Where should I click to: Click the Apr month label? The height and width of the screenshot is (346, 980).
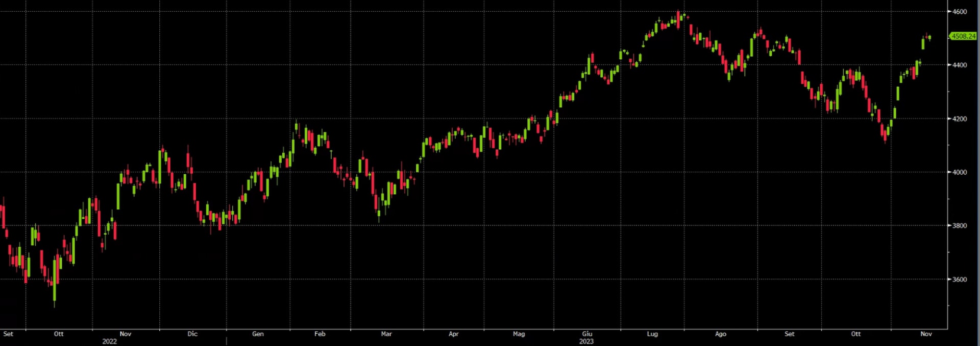coord(453,334)
